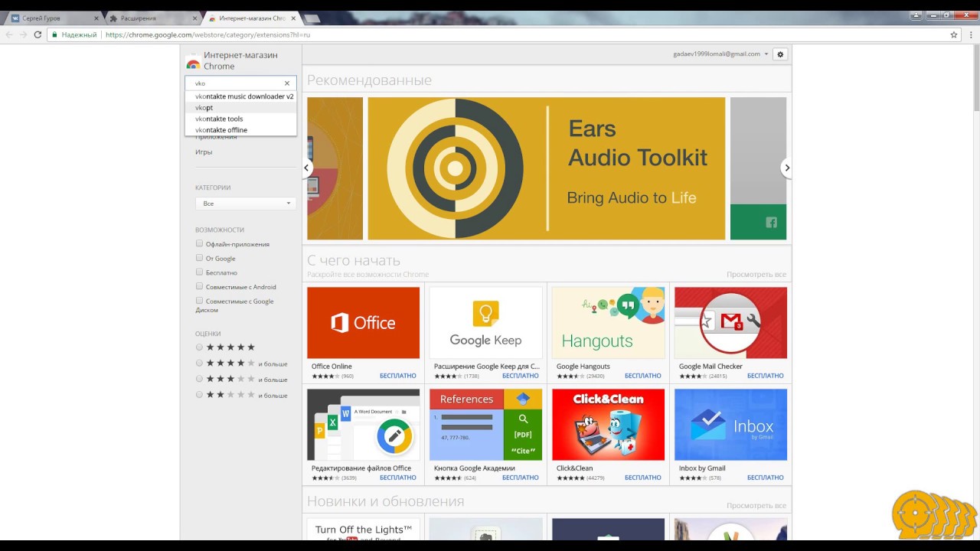
Task: Tick the Бесплатно checkbox
Action: click(200, 272)
